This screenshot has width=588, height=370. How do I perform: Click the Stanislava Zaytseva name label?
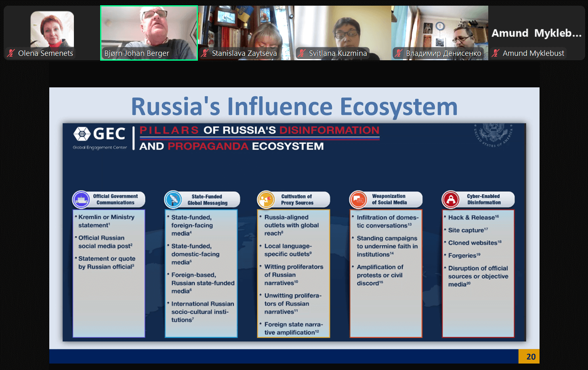click(x=244, y=53)
